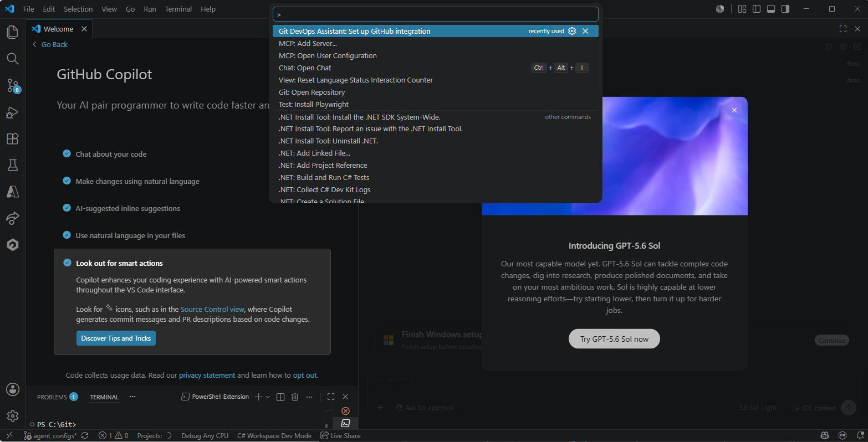Switch branch via agent_configs* in status bar

pos(50,436)
